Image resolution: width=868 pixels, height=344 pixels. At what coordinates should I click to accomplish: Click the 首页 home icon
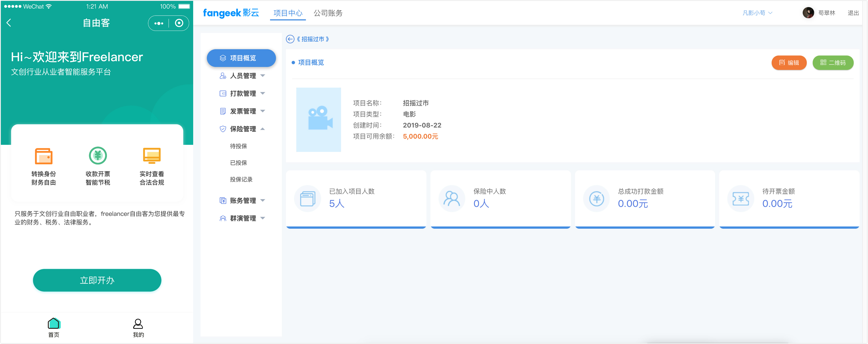(x=54, y=324)
